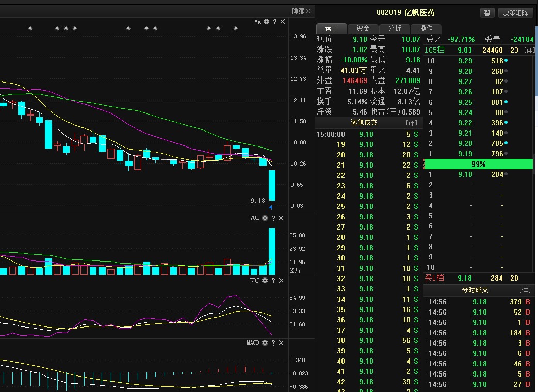This screenshot has height=392, width=538.
Task: Click the cyan dot beside volume 518
Action: (506, 60)
